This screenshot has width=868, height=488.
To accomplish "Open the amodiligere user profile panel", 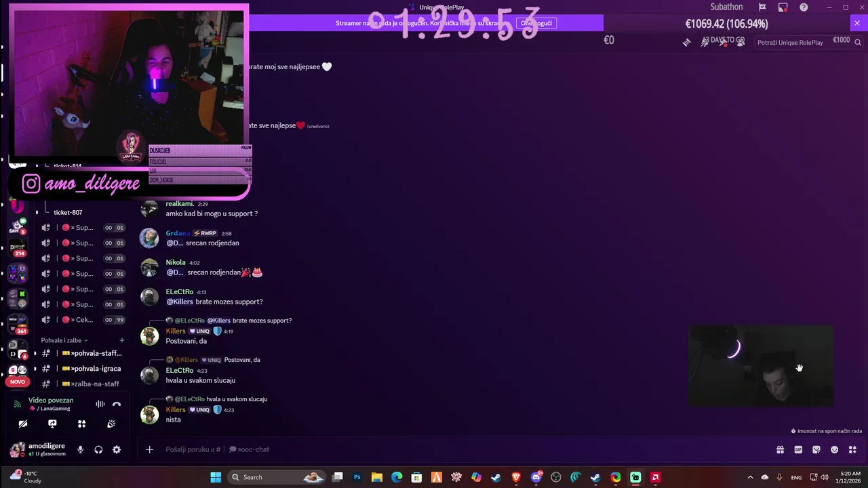I will click(39, 449).
